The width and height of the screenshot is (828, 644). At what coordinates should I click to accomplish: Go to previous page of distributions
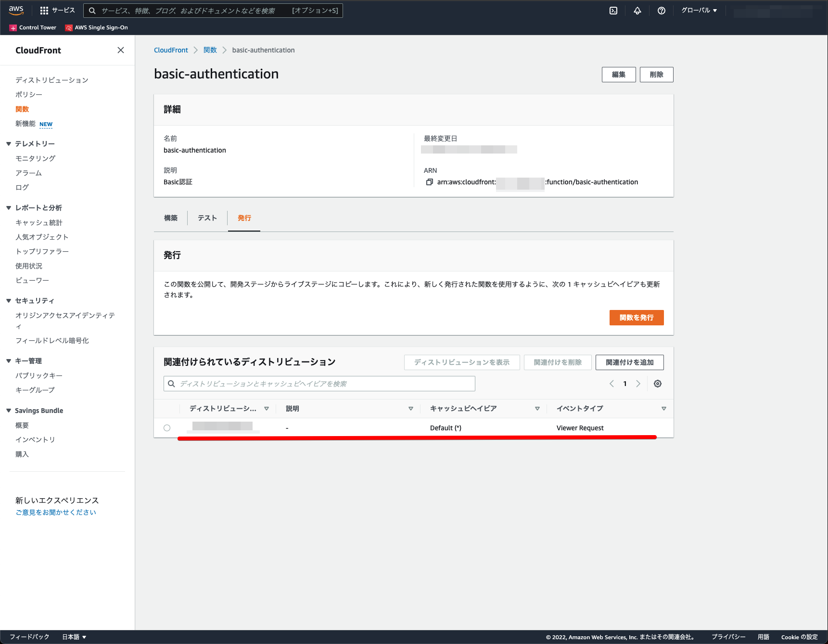[611, 384]
